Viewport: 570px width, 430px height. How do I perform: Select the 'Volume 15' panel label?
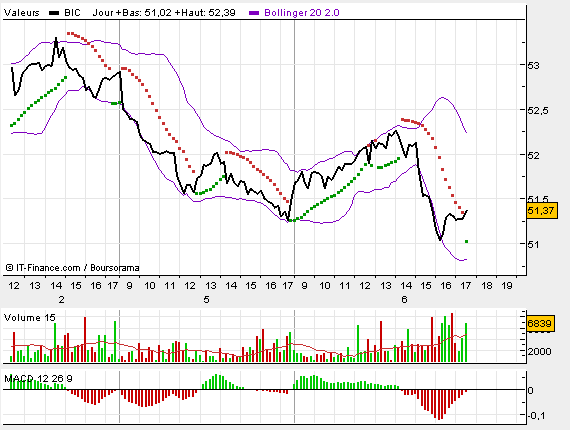click(30, 318)
